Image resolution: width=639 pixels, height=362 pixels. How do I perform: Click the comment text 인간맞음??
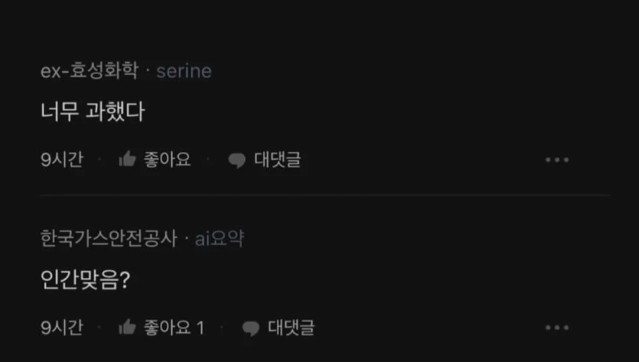point(85,280)
